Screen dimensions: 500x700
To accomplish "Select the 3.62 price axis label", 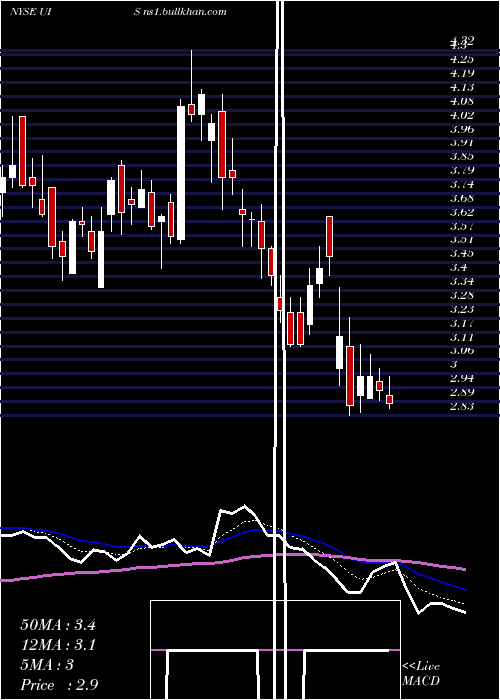I will (462, 212).
